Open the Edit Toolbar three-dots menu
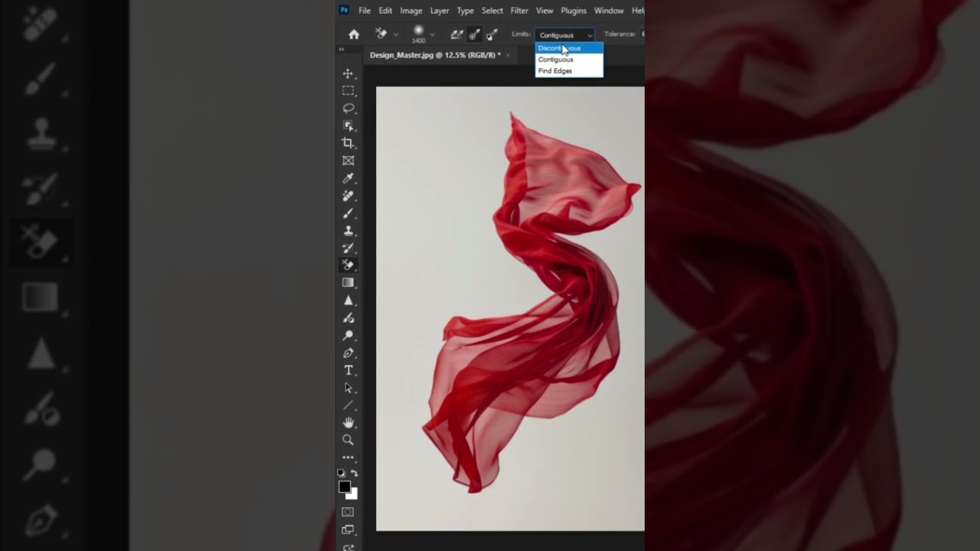The height and width of the screenshot is (551, 980). pos(348,458)
